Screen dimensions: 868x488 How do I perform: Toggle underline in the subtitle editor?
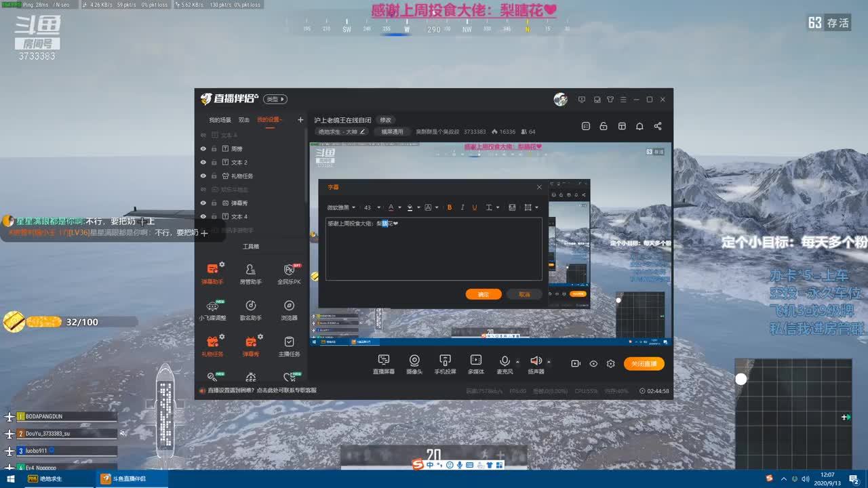(474, 207)
